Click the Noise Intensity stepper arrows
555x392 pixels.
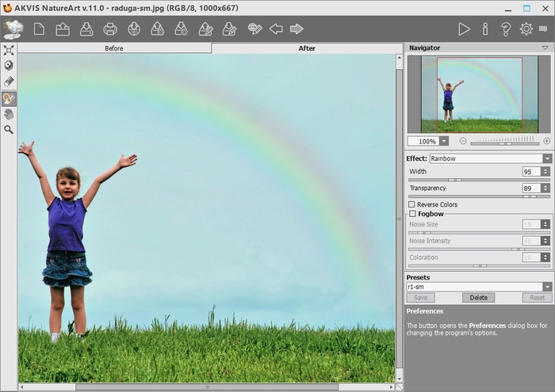[x=545, y=241]
